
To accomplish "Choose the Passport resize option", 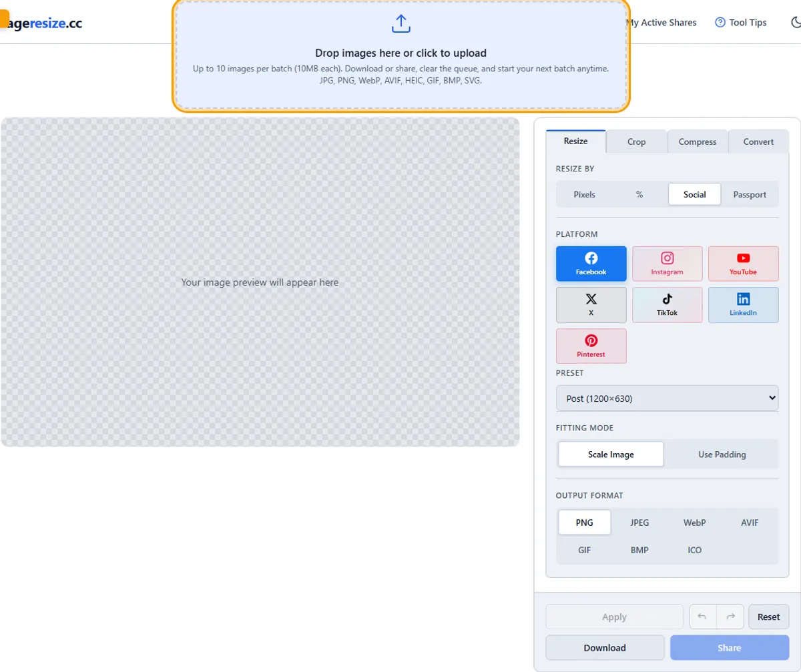I will [x=750, y=194].
